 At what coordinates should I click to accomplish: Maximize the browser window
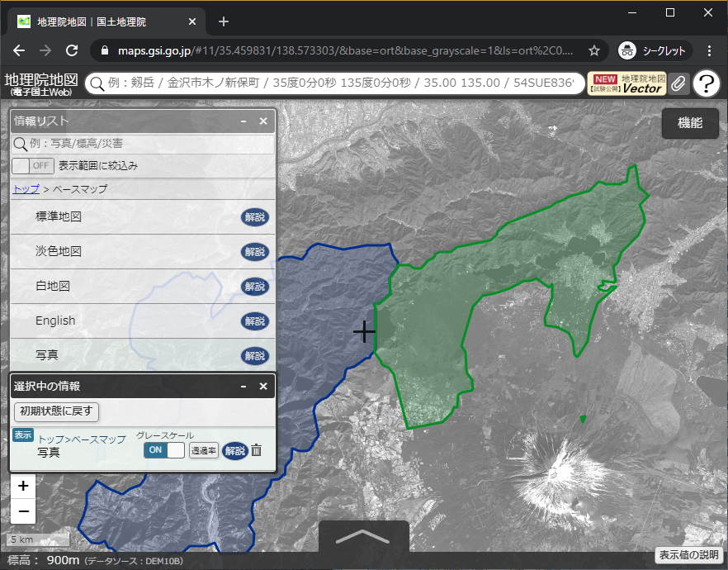[670, 12]
